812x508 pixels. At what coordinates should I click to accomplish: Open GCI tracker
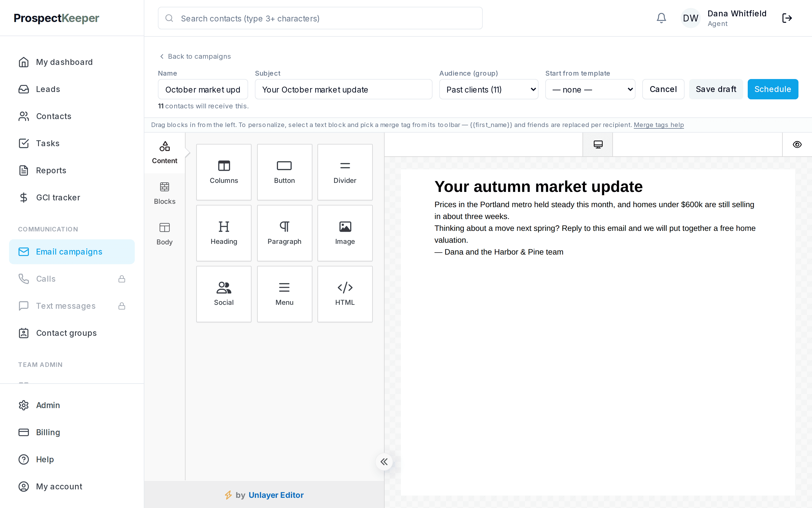point(72,198)
